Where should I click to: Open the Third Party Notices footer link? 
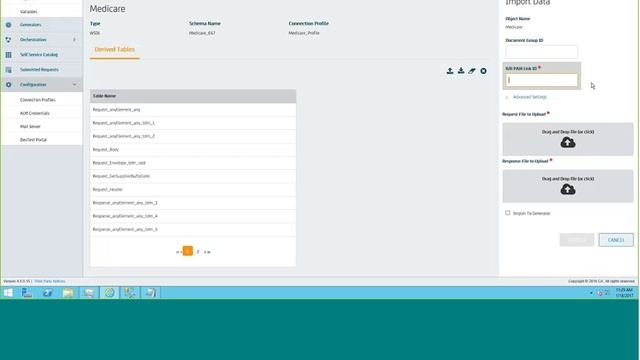pyautogui.click(x=50, y=281)
